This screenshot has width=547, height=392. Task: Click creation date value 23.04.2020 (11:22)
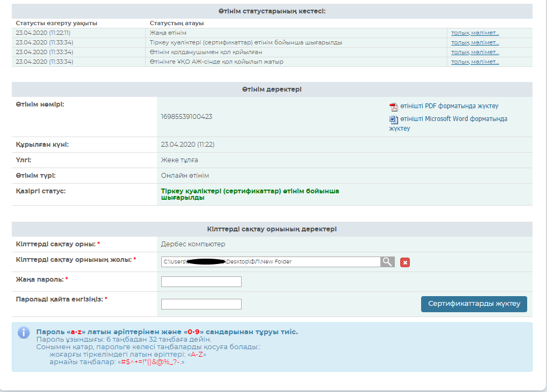[x=188, y=145]
